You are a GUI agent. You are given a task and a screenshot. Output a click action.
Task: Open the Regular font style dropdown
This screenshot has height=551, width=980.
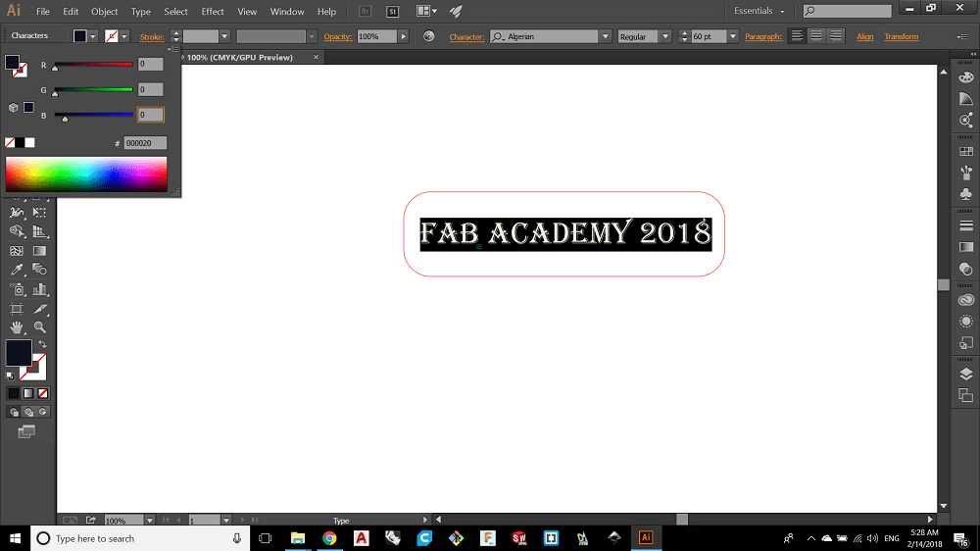[x=665, y=36]
